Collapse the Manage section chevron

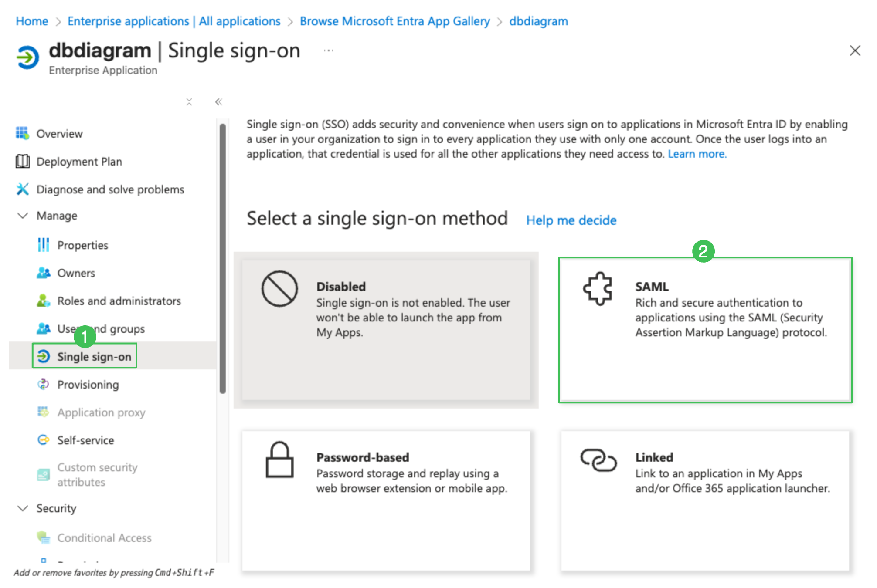click(x=22, y=216)
